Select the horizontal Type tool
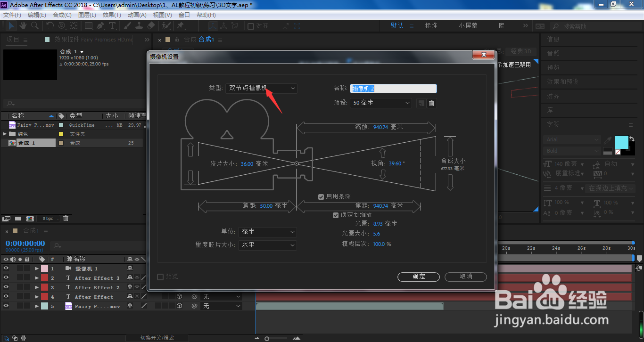The height and width of the screenshot is (342, 644). click(112, 25)
